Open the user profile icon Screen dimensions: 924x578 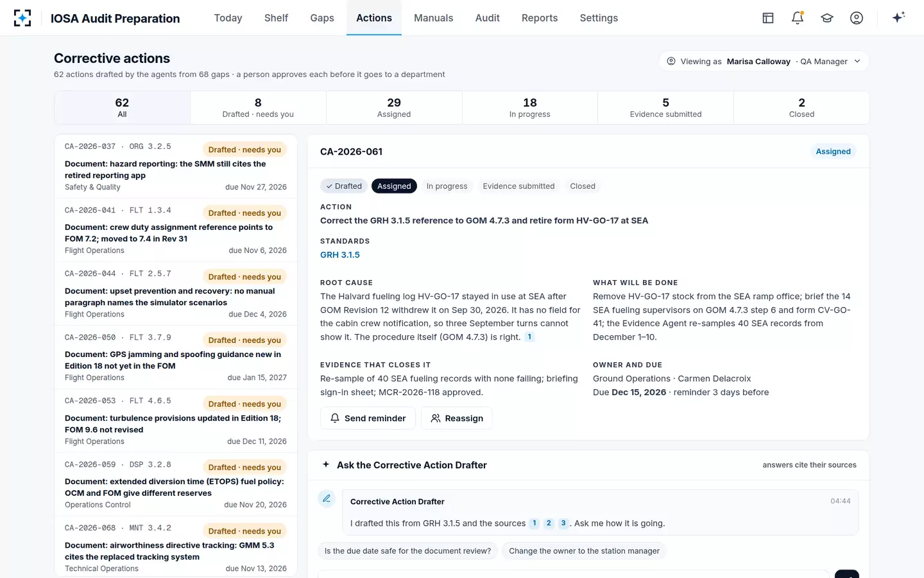[x=857, y=18]
